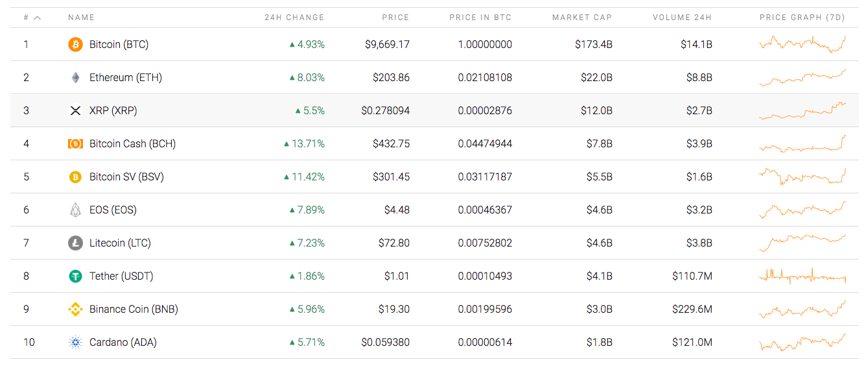
Task: Sort the table by Name column
Action: pyautogui.click(x=81, y=18)
